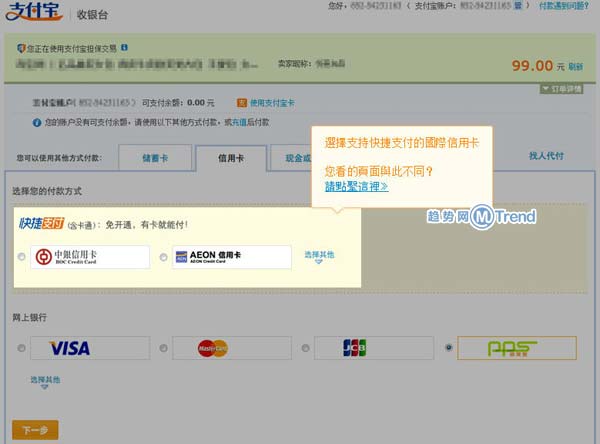Click the AEON 信用卡 card logo
The height and width of the screenshot is (444, 600).
pyautogui.click(x=231, y=257)
